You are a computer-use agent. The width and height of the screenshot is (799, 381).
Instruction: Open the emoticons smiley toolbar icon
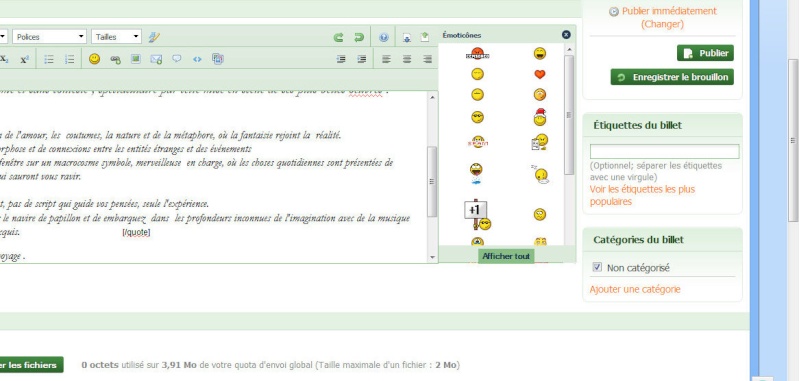(94, 59)
